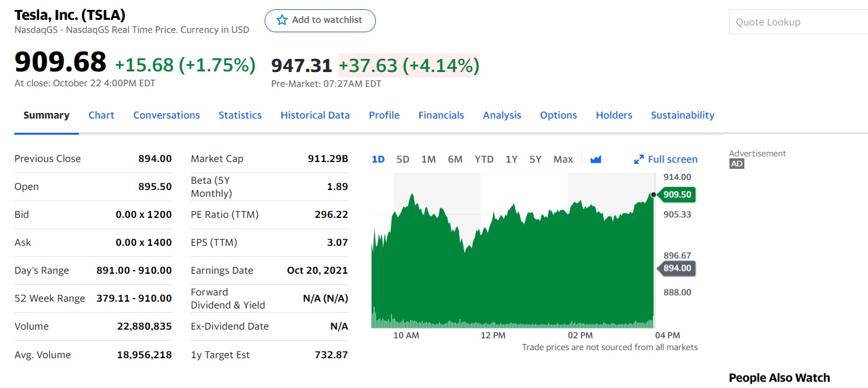This screenshot has width=868, height=388.
Task: Click the Full screen link
Action: tap(672, 160)
